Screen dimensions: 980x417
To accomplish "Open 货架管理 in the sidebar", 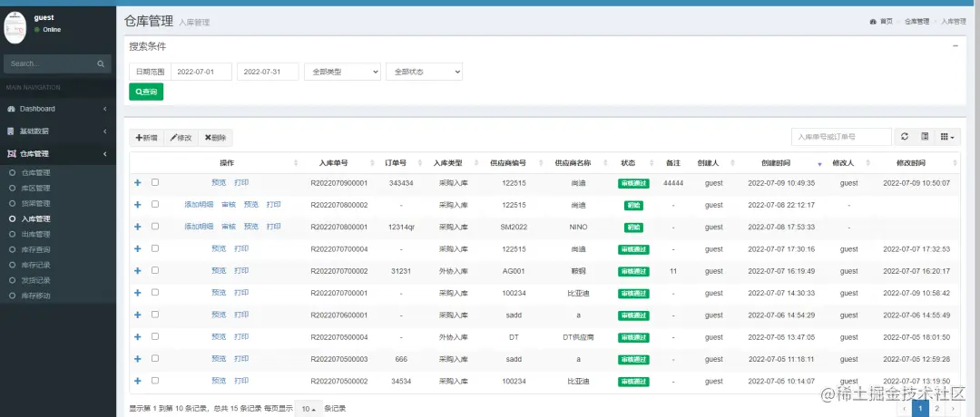I will point(35,203).
